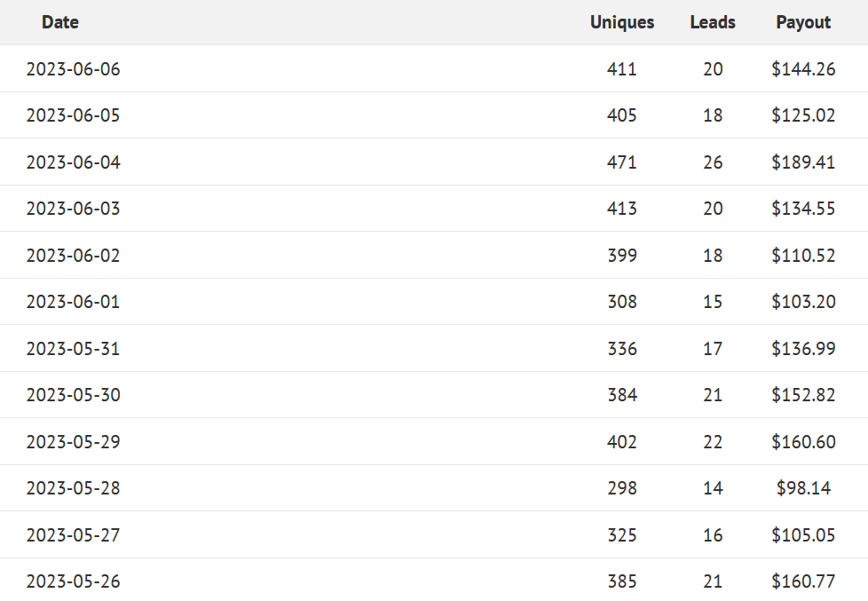Open the 2023-06-04 date entry
The height and width of the screenshot is (601, 868).
click(x=73, y=162)
